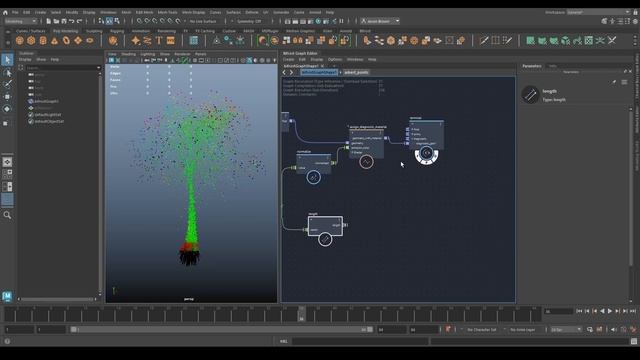The image size is (640, 360).
Task: Toggle the pause icon in status line
Action: (x=342, y=21)
